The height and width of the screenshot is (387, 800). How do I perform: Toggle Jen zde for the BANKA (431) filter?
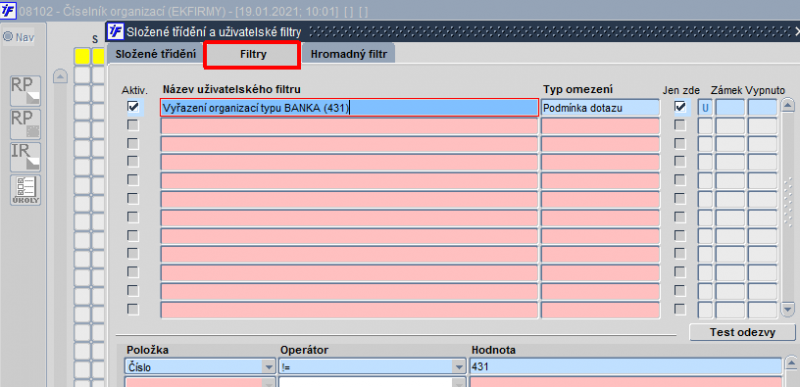click(x=680, y=107)
